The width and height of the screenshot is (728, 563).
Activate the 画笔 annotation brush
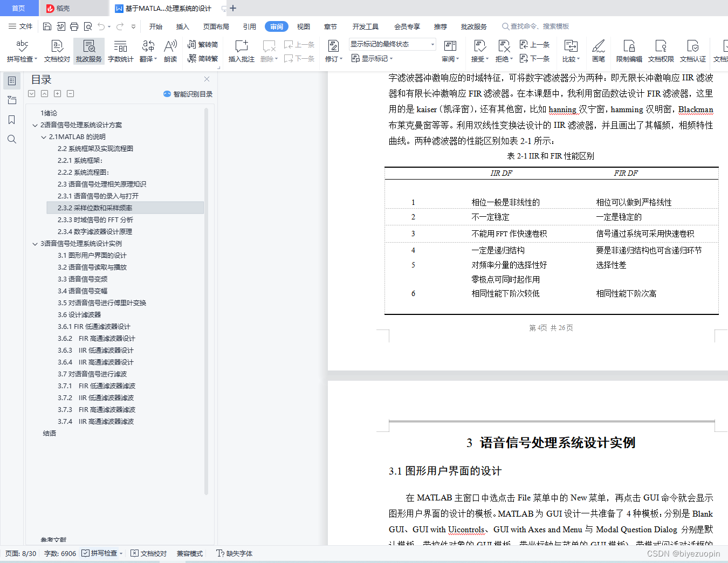(x=599, y=51)
